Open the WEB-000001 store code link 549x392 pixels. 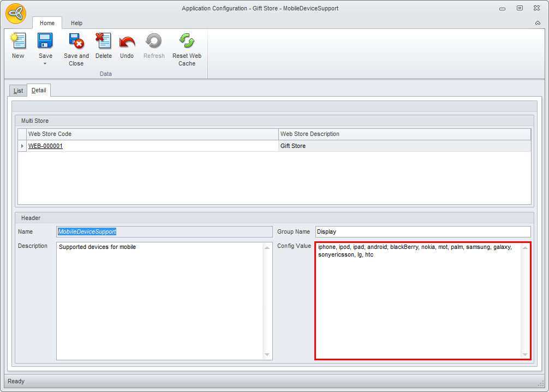pyautogui.click(x=45, y=146)
